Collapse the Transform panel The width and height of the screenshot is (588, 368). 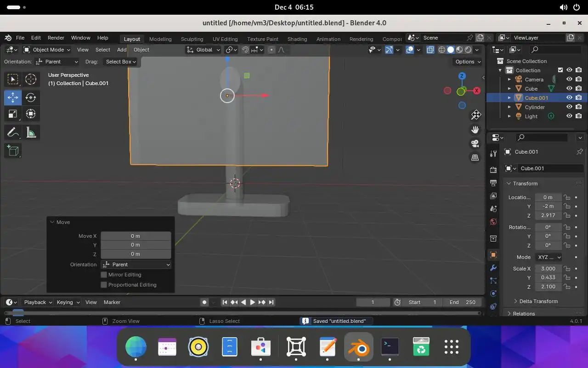coord(525,184)
